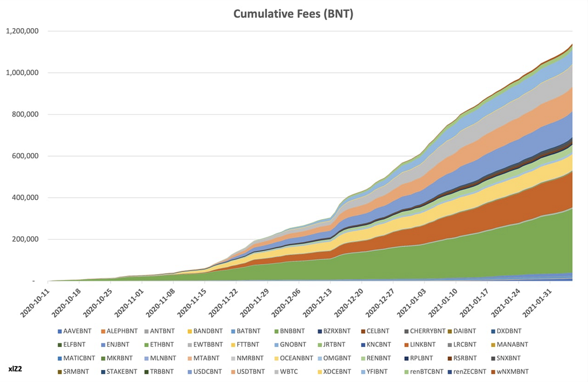Select the SNXBNT legend item
The height and width of the screenshot is (382, 588).
point(506,358)
